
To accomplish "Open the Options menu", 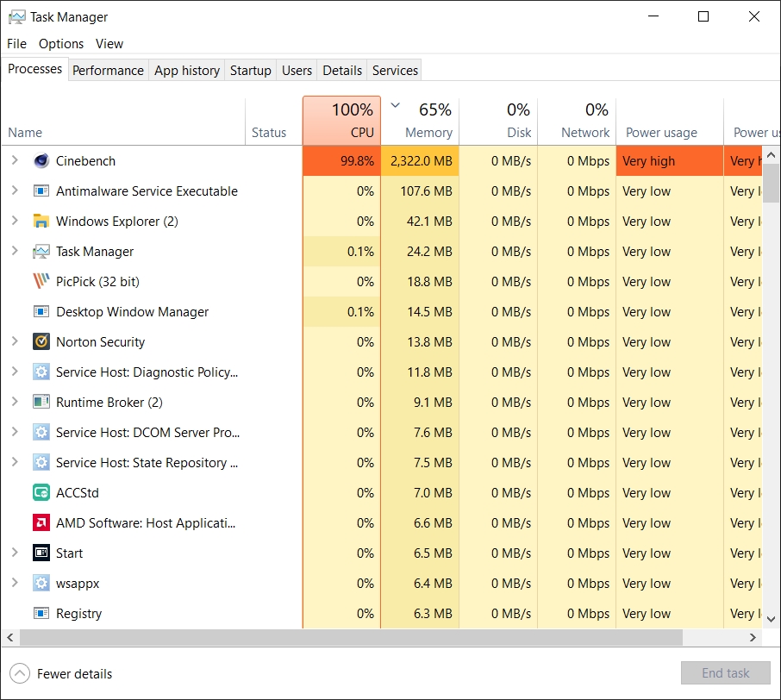I will point(61,44).
